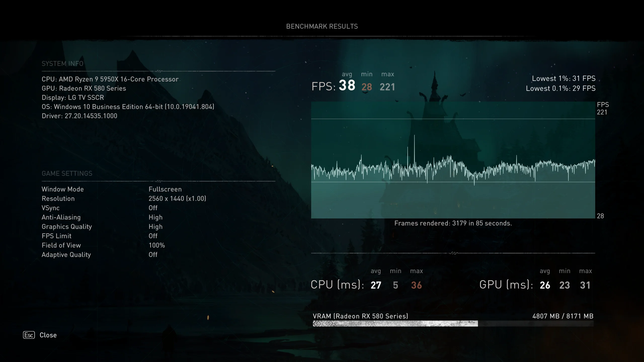
Task: Click the Resolution 2560 x 1440 value
Action: click(x=177, y=199)
